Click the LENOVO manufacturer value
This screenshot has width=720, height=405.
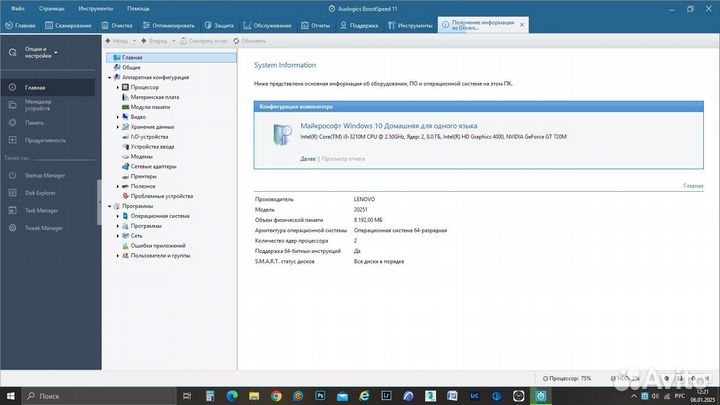364,199
